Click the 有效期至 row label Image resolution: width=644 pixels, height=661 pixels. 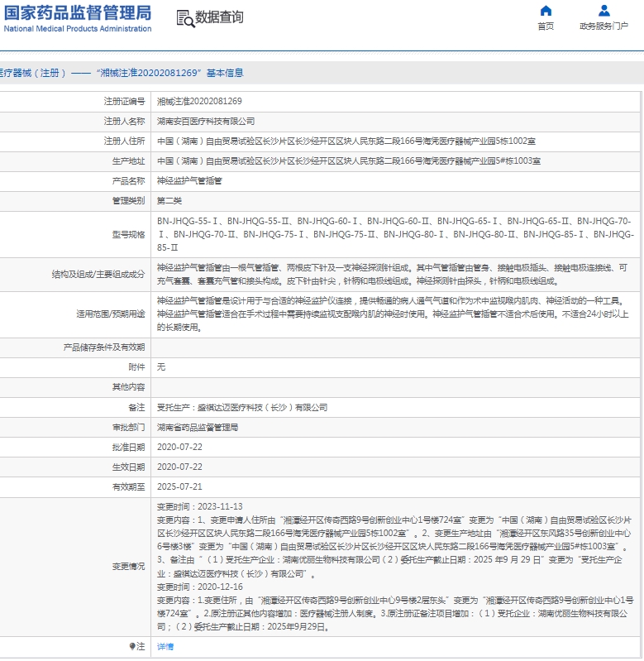[x=128, y=487]
